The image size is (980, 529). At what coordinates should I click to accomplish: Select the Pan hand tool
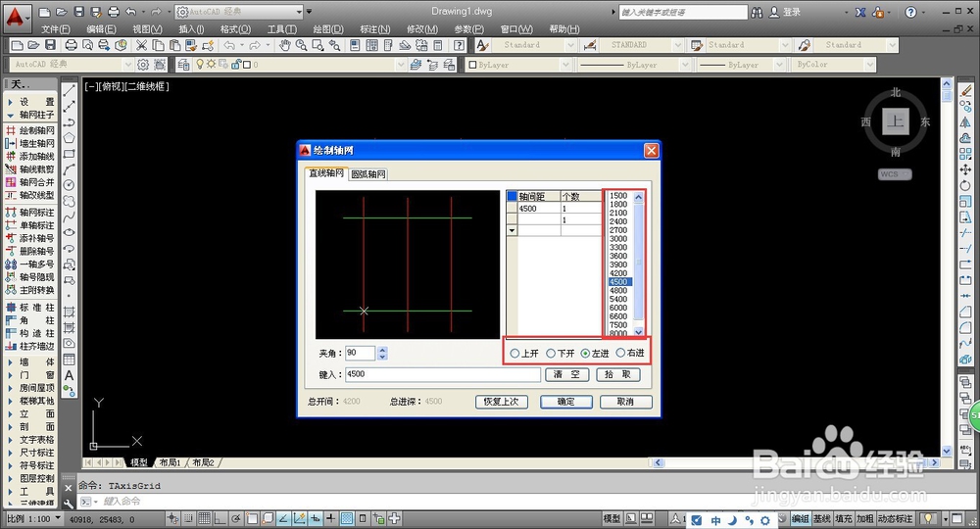(x=285, y=45)
